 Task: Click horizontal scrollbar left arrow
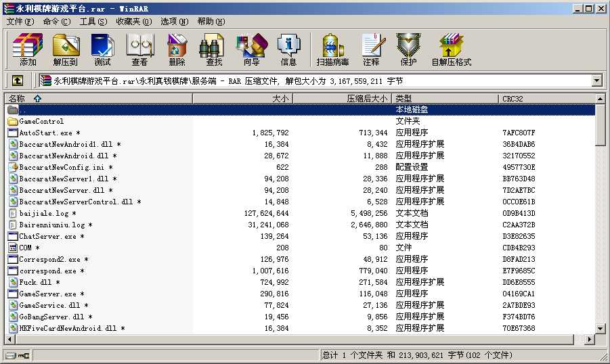9,340
